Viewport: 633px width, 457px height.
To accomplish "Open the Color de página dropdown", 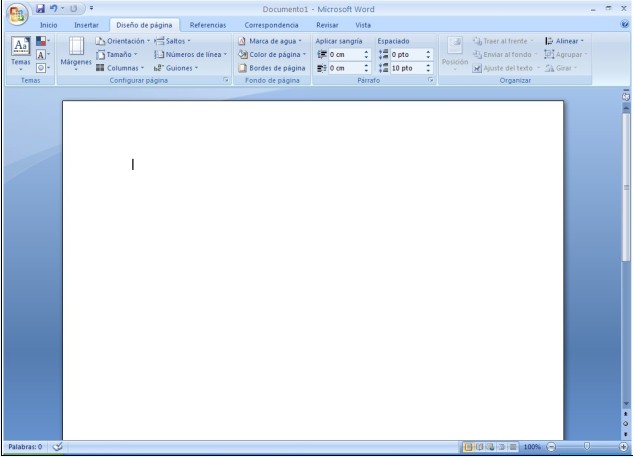I will [272, 54].
